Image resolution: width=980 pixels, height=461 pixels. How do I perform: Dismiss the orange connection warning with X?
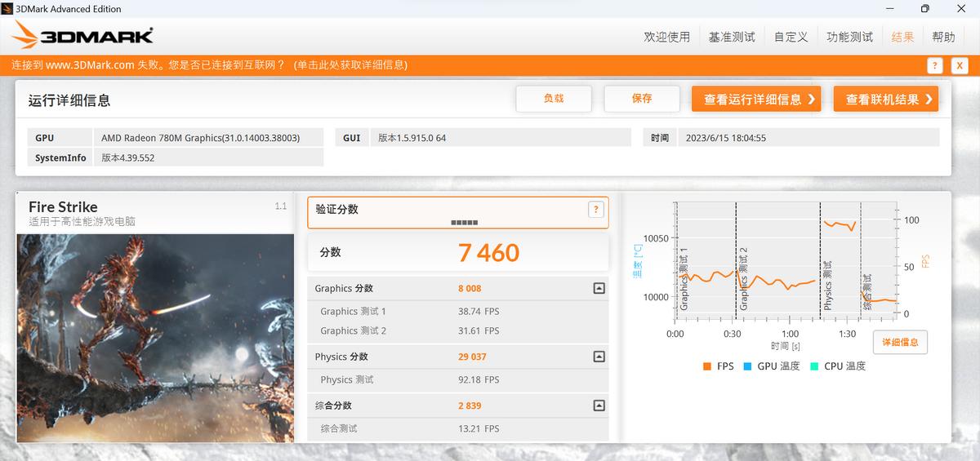pyautogui.click(x=960, y=66)
